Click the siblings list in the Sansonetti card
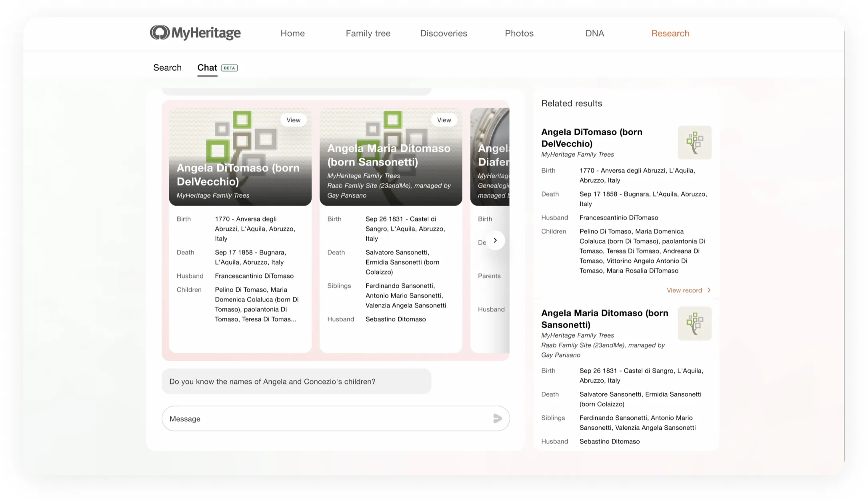868x502 pixels. tap(406, 295)
